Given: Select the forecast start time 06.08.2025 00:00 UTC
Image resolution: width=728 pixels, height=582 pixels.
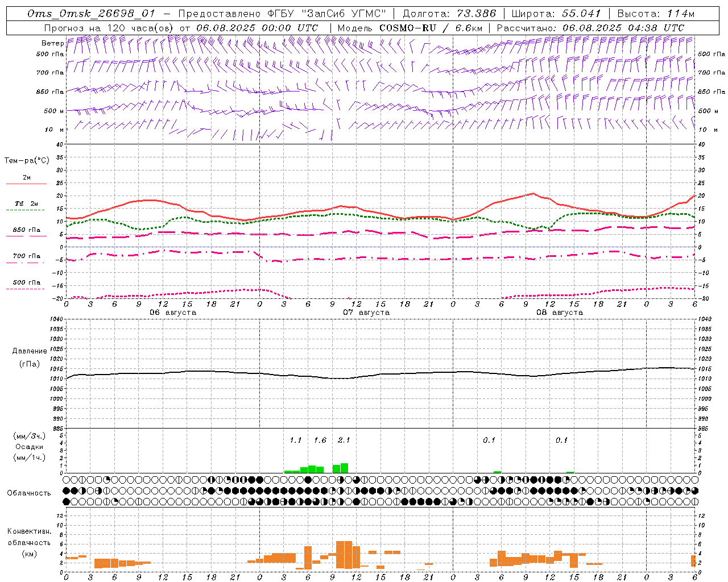Looking at the screenshot, I should point(257,28).
